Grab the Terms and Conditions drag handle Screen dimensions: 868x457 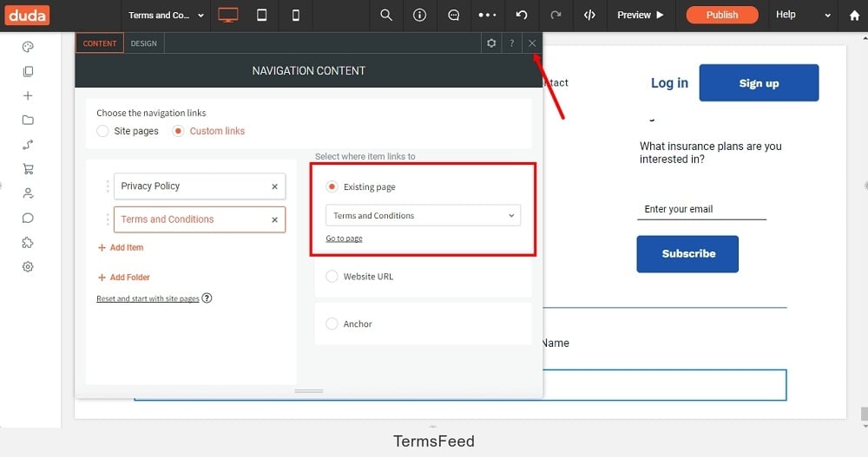[x=108, y=219]
